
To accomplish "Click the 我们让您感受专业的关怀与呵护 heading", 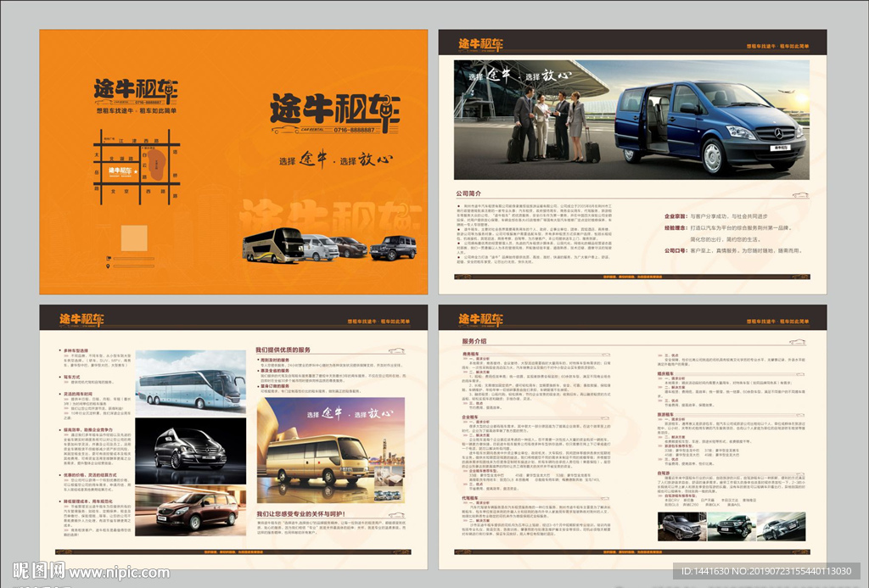I will [301, 513].
